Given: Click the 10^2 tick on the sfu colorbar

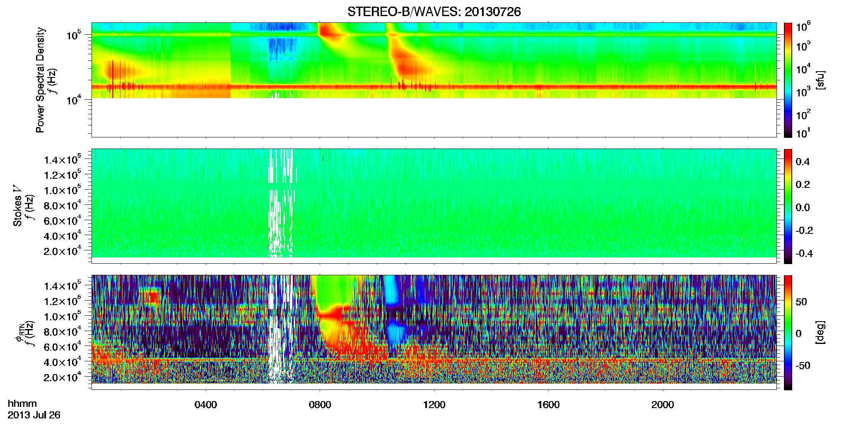Looking at the screenshot, I should [x=803, y=114].
